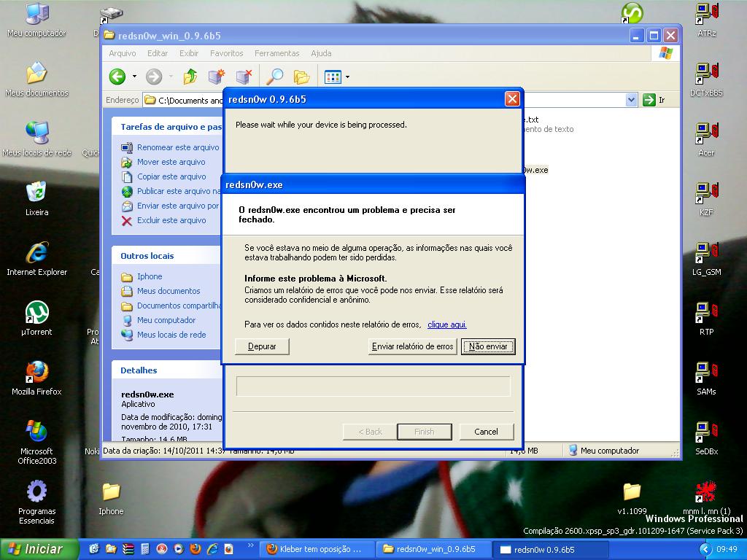Open the Back button history dropdown arrow
Image resolution: width=747 pixels, height=560 pixels.
coord(134,76)
